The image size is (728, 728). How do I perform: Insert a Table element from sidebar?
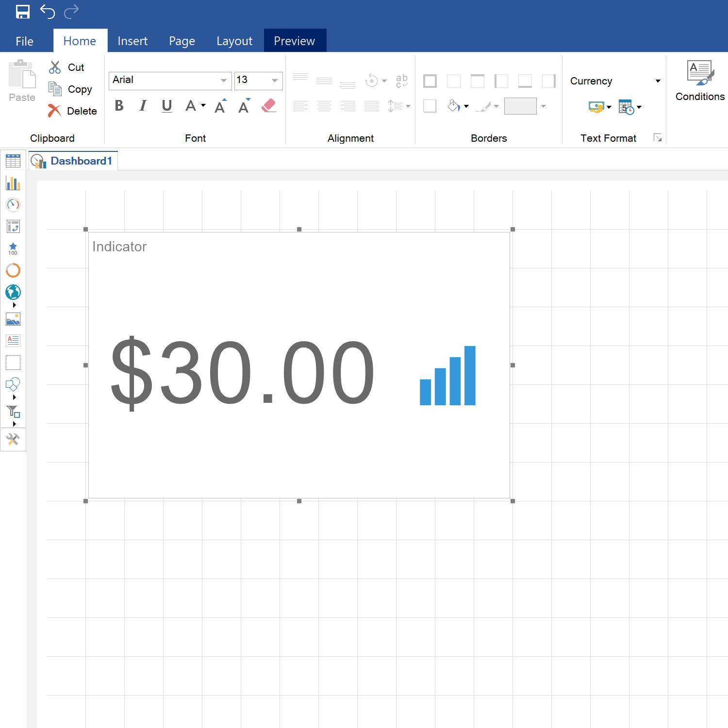(x=13, y=161)
